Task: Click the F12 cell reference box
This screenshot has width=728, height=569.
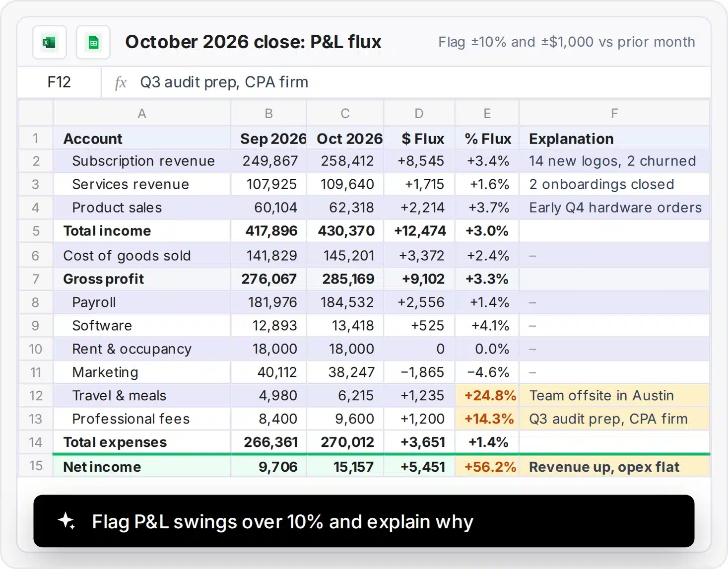Action: coord(60,82)
